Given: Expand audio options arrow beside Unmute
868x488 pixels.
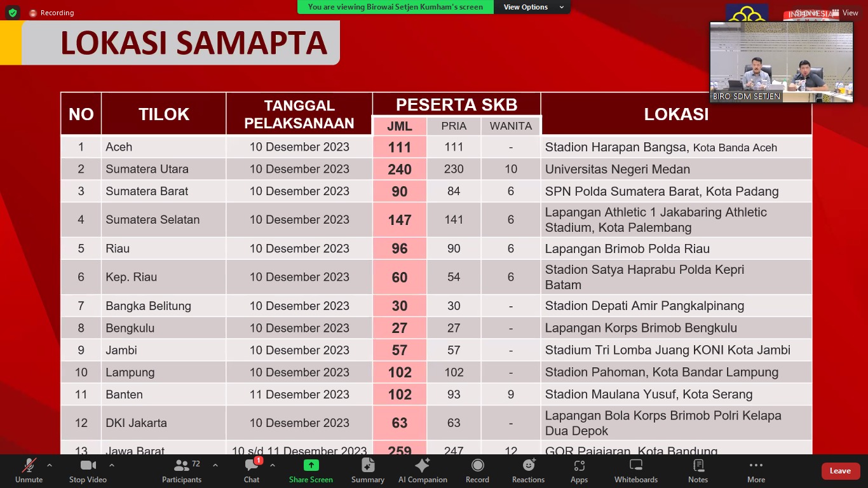Looking at the screenshot, I should [x=50, y=465].
